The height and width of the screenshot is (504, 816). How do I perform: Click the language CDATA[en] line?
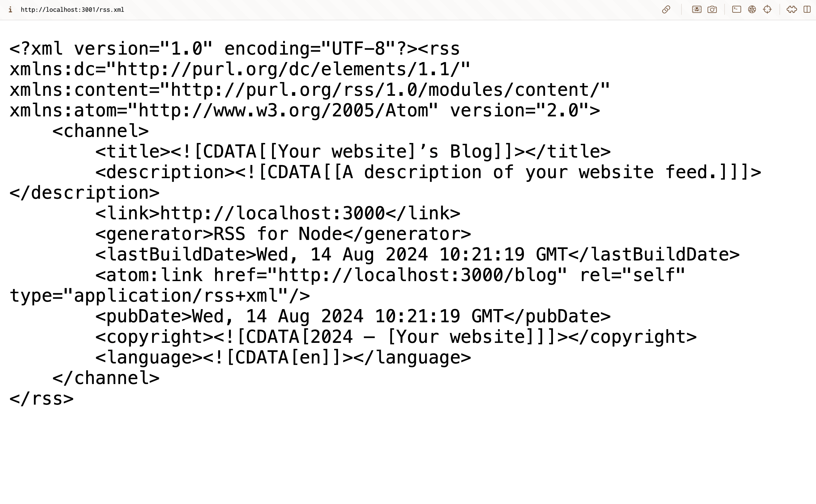coord(283,358)
